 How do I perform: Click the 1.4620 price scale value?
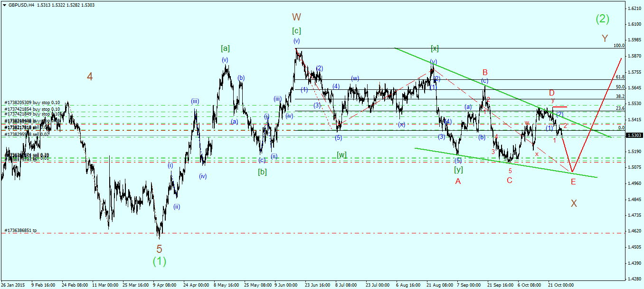point(634,231)
